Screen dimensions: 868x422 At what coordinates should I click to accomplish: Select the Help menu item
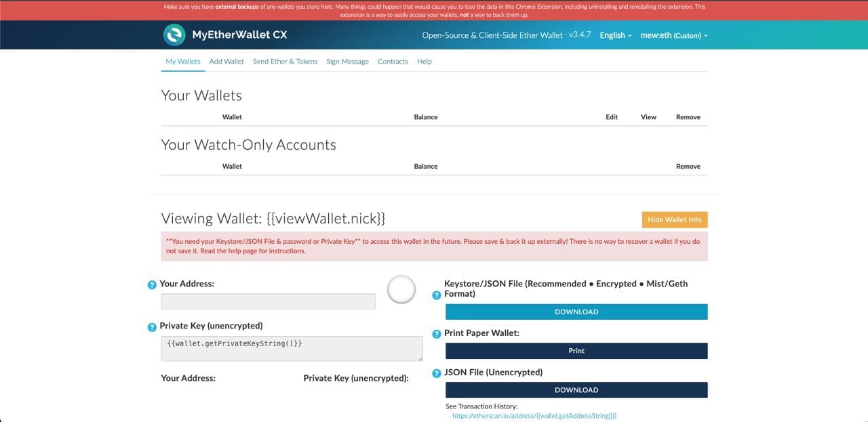pos(425,61)
